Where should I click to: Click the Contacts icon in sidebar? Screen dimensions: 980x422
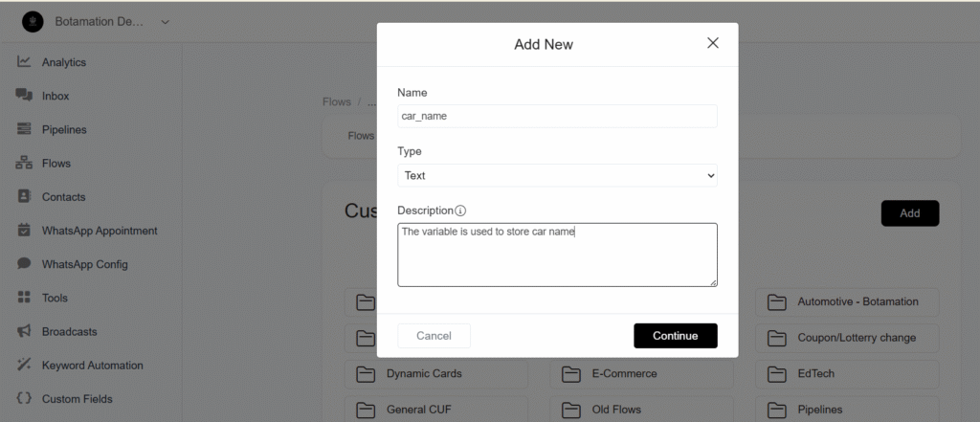(24, 196)
